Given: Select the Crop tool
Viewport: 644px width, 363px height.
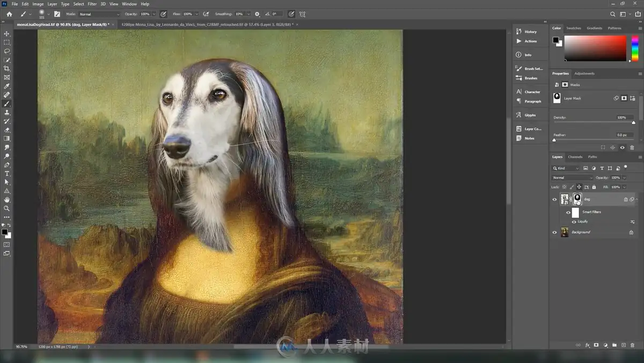Looking at the screenshot, I should tap(7, 69).
